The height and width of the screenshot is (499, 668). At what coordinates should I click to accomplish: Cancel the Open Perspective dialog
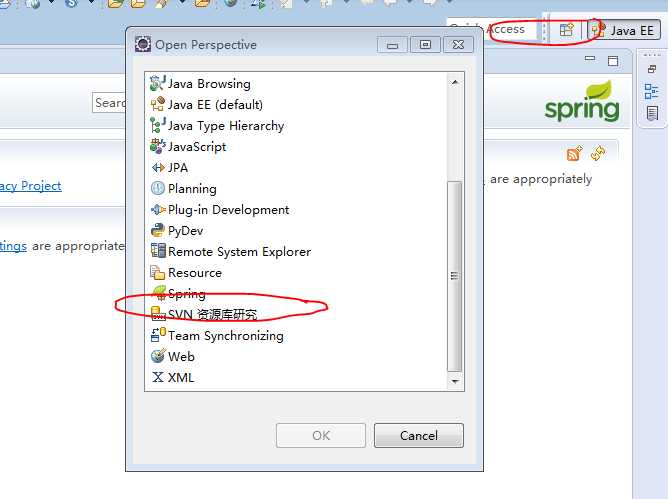click(x=419, y=436)
